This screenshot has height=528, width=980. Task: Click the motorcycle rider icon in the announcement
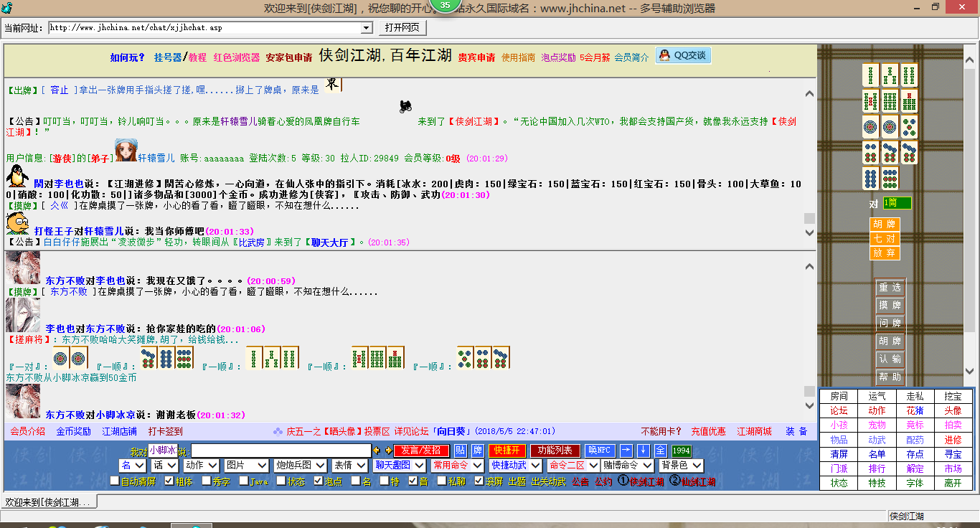[x=406, y=107]
